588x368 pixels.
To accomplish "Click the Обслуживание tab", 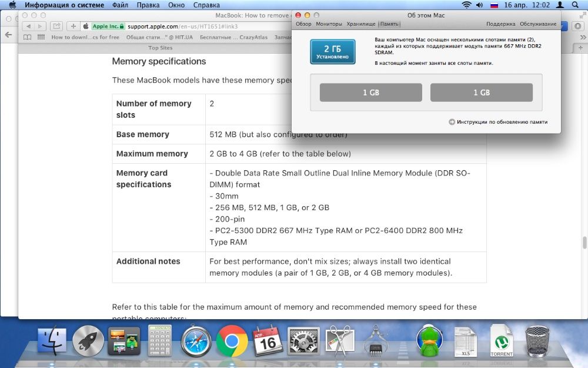I will point(538,24).
